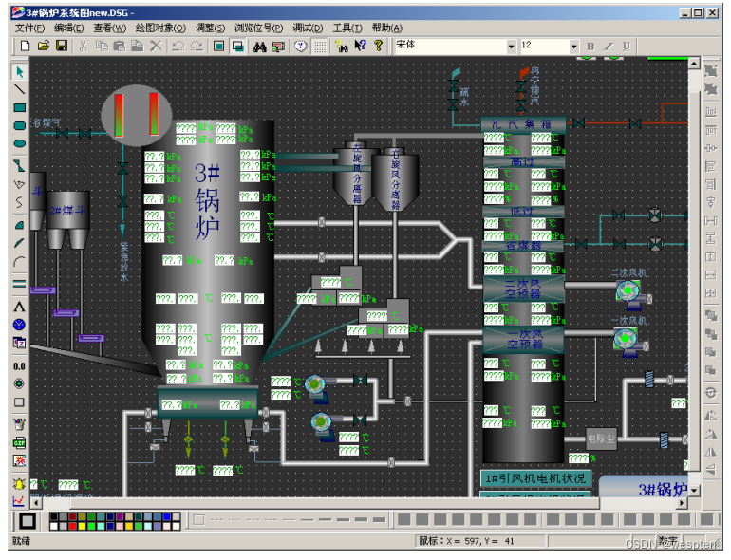Click the Copy icon in the toolbar

click(x=102, y=46)
